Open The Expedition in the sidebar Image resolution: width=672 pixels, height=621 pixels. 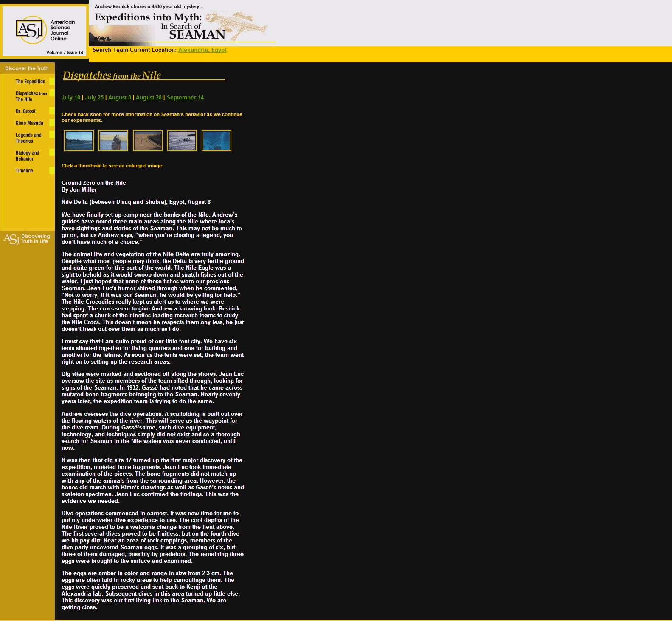pyautogui.click(x=30, y=82)
